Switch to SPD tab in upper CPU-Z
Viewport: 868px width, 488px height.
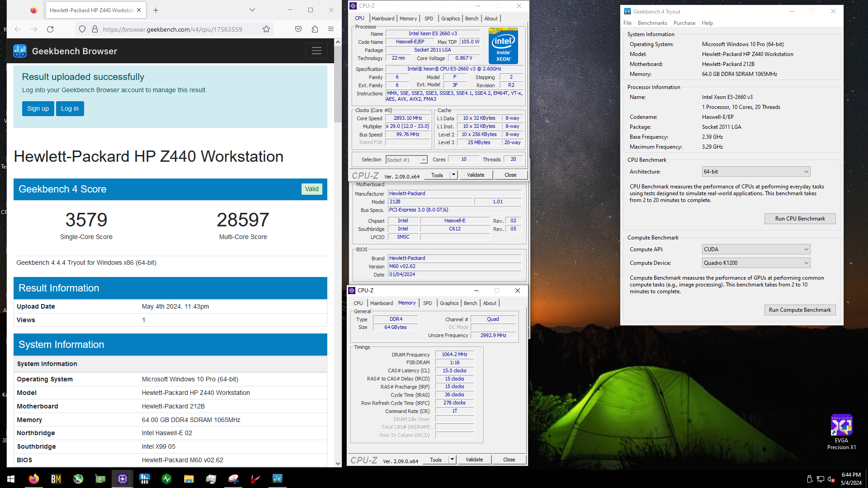pos(429,19)
